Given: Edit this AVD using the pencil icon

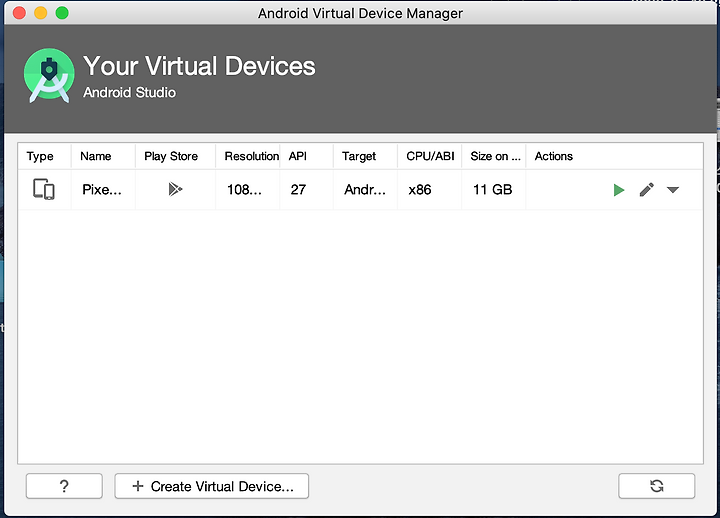Looking at the screenshot, I should [x=647, y=190].
